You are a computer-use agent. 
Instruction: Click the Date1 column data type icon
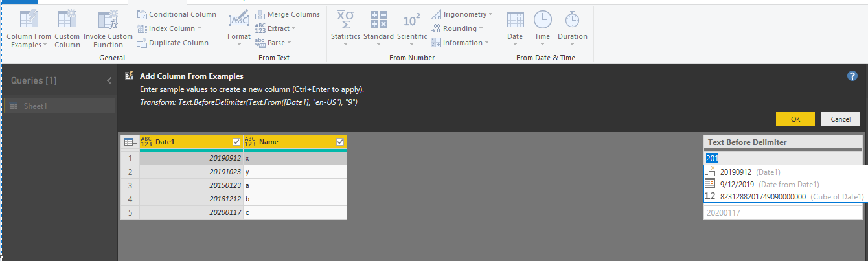pyautogui.click(x=146, y=142)
